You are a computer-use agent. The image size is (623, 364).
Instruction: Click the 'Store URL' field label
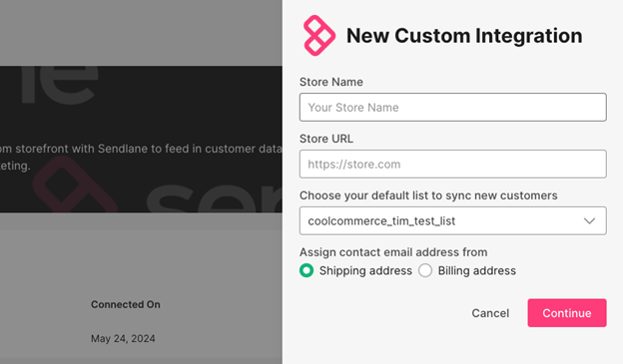coord(326,139)
